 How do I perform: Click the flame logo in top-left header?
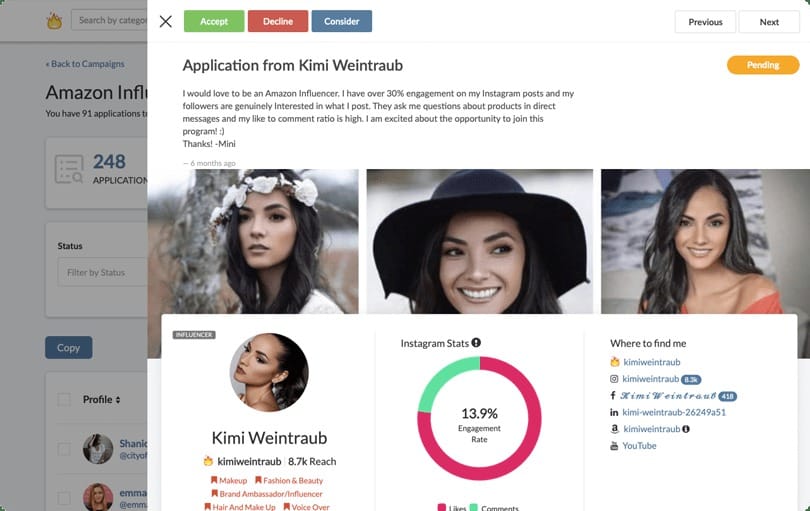(x=54, y=20)
